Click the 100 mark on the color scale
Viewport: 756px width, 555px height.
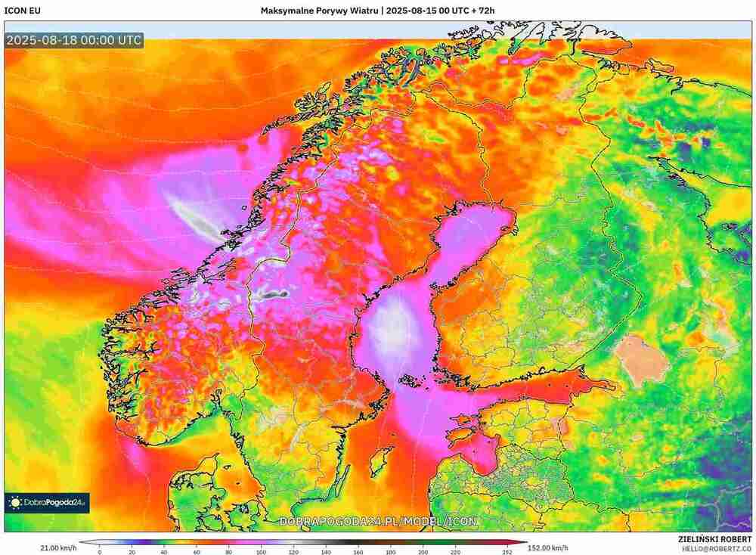point(262,551)
